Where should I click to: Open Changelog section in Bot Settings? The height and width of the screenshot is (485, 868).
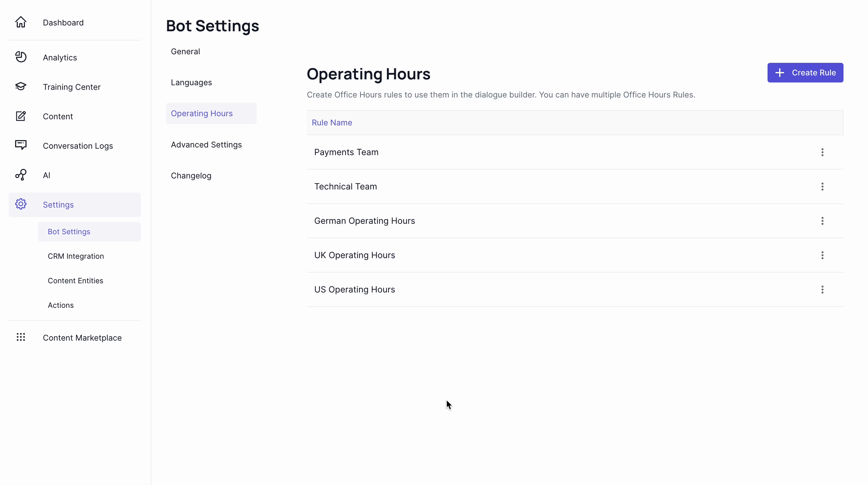click(191, 175)
